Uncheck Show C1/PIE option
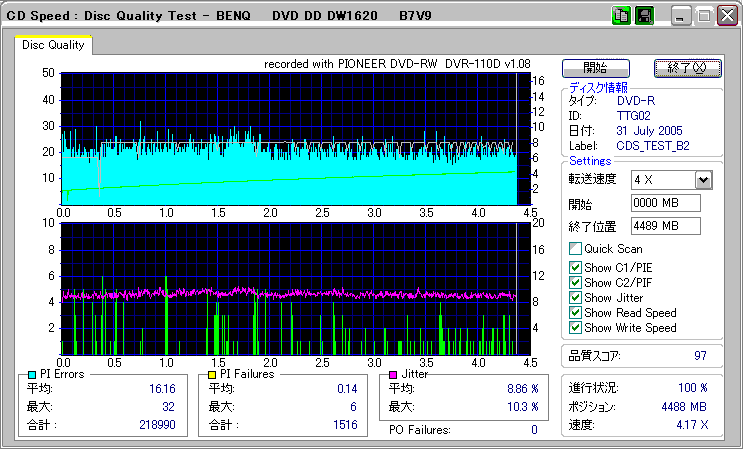This screenshot has width=743, height=449. coord(575,267)
